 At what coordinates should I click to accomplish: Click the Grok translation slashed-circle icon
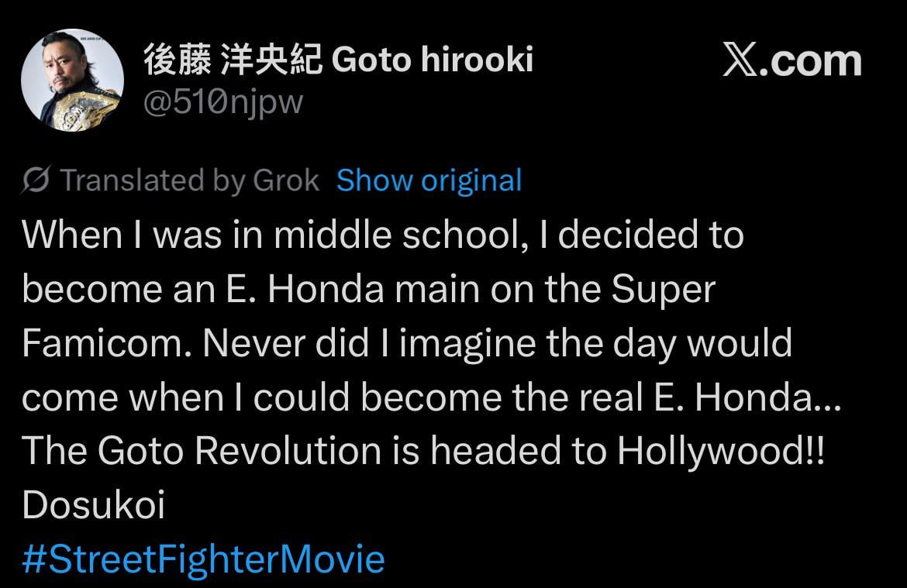(x=36, y=181)
